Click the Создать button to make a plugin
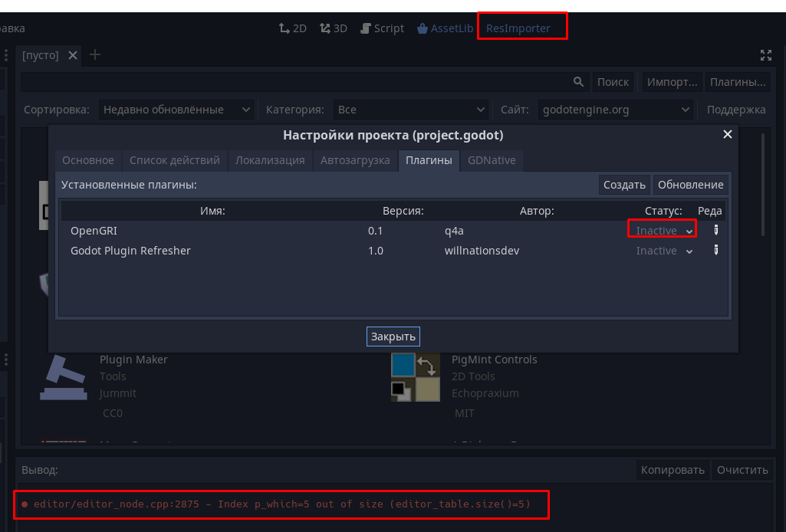Viewport: 786px width, 532px height. (x=623, y=184)
